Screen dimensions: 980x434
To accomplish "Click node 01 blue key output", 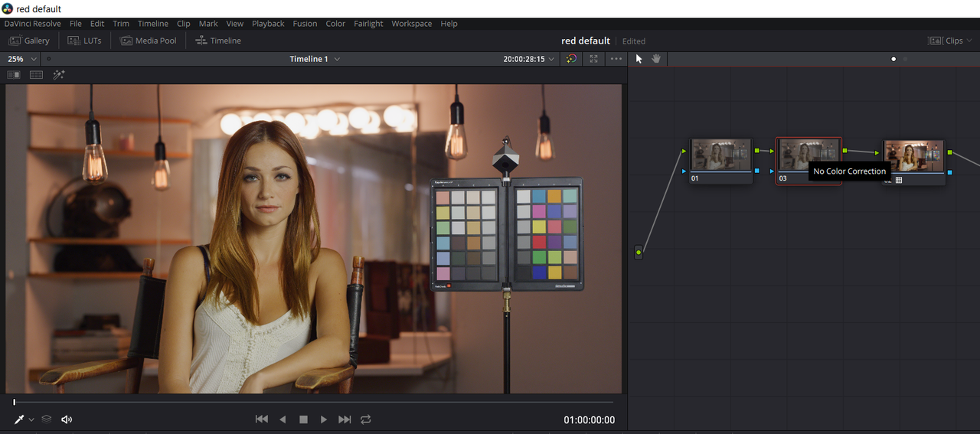I will [756, 171].
